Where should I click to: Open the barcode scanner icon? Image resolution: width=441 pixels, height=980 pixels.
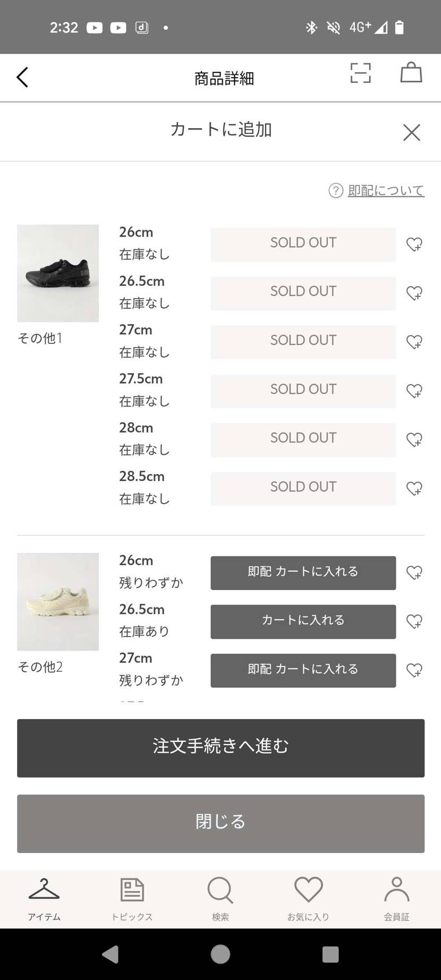360,73
